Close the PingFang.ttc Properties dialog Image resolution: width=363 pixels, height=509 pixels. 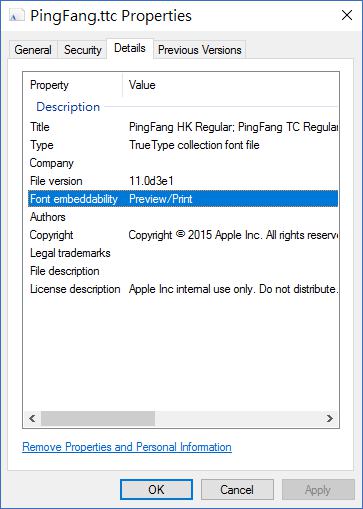pyautogui.click(x=347, y=15)
